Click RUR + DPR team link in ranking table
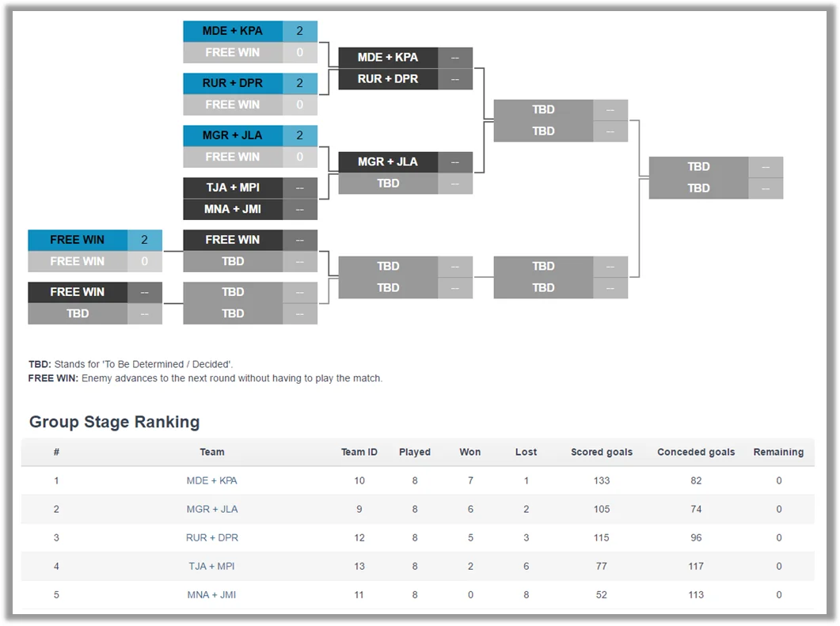The width and height of the screenshot is (840, 626). [x=211, y=537]
